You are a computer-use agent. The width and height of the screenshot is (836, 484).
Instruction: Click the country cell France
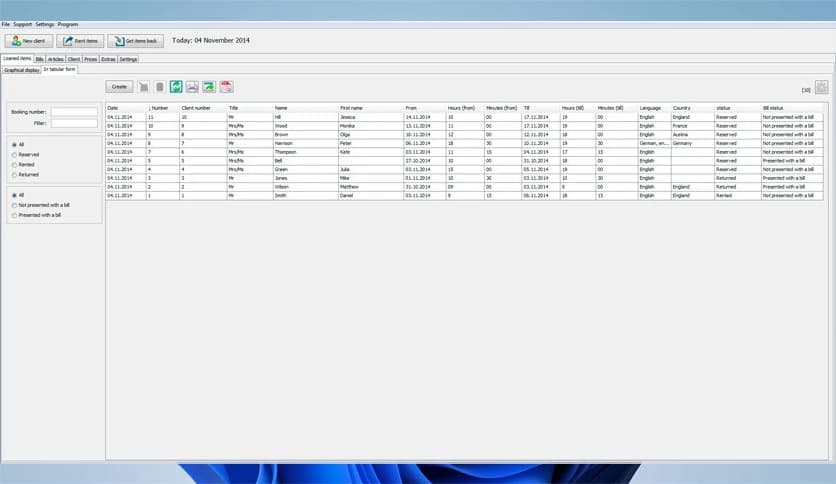coord(692,126)
